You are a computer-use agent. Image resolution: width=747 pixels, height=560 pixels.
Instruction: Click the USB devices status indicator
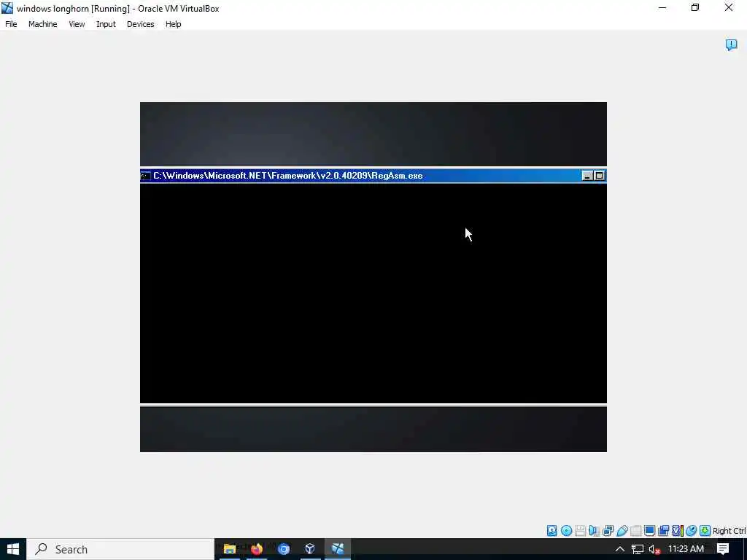[x=622, y=531]
